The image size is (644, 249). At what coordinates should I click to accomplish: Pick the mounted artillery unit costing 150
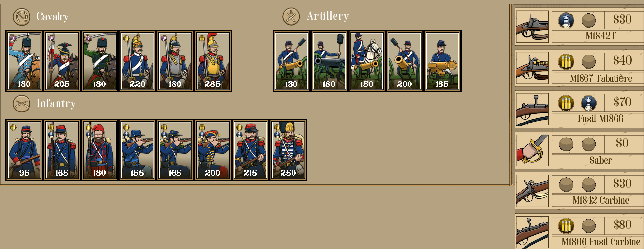click(367, 61)
